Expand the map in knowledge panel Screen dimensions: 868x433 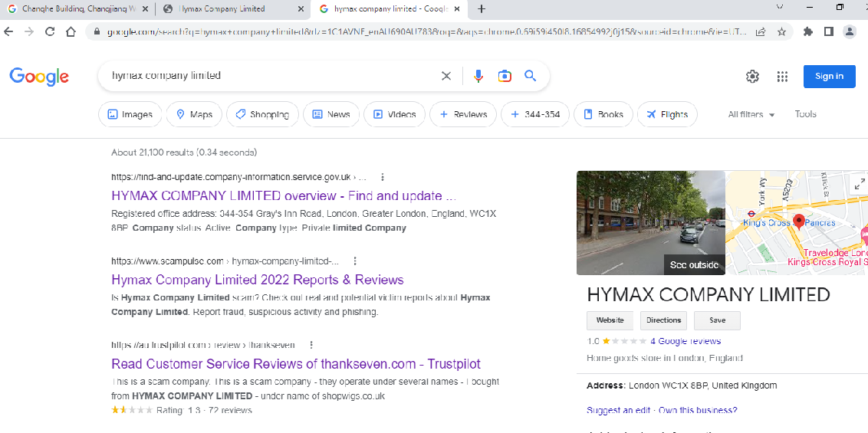tap(859, 185)
